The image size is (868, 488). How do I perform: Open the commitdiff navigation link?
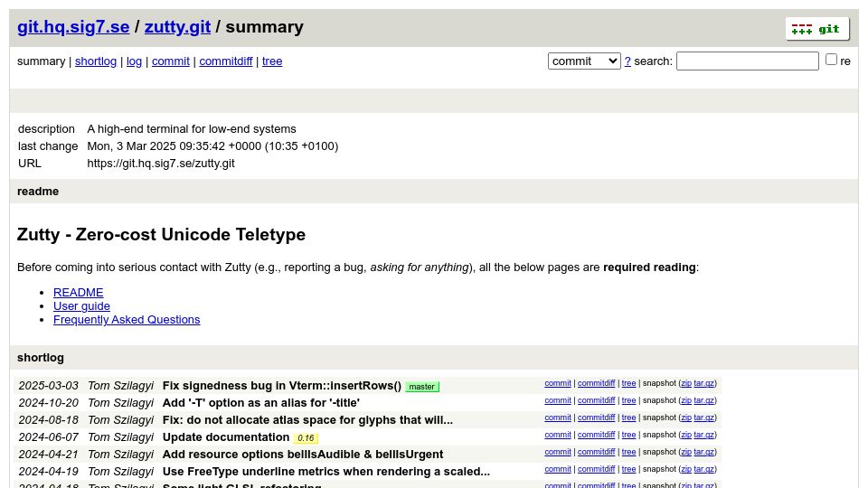(226, 61)
